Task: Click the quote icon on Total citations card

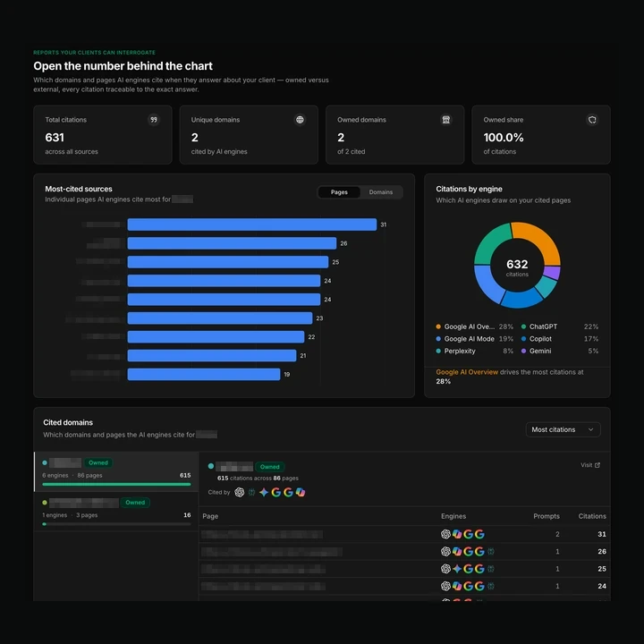Action: [x=154, y=120]
